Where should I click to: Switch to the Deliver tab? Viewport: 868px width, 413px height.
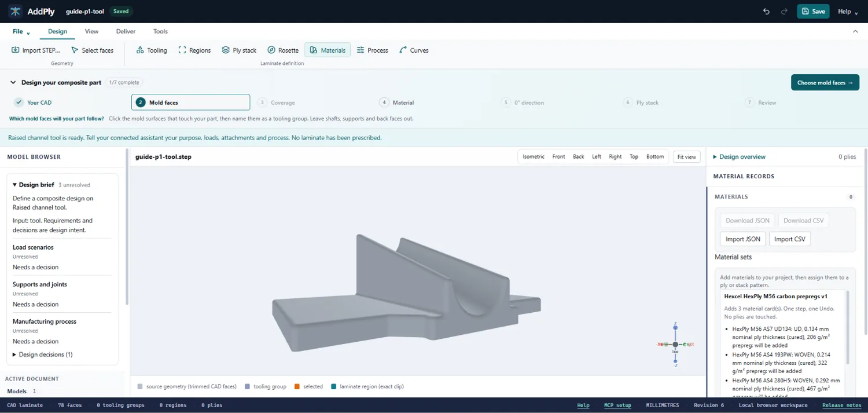coord(126,31)
